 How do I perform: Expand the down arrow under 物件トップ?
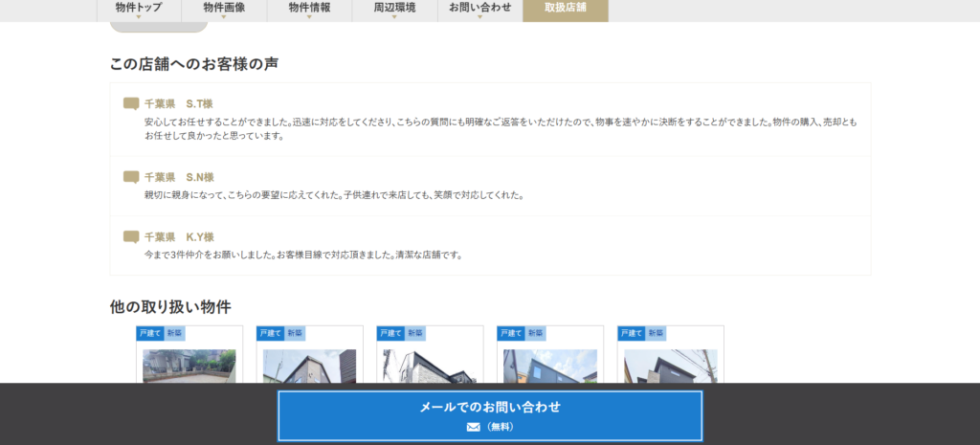pyautogui.click(x=139, y=16)
